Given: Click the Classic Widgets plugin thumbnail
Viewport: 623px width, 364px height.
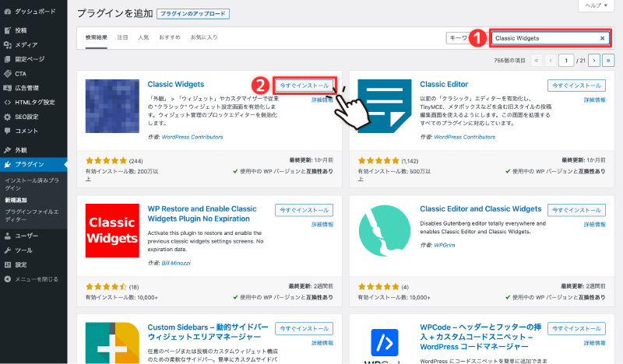Looking at the screenshot, I should (x=112, y=106).
